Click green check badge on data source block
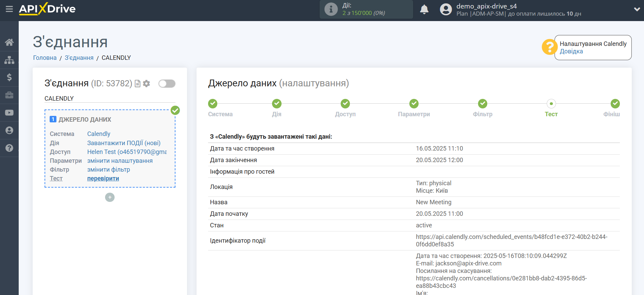 click(175, 110)
